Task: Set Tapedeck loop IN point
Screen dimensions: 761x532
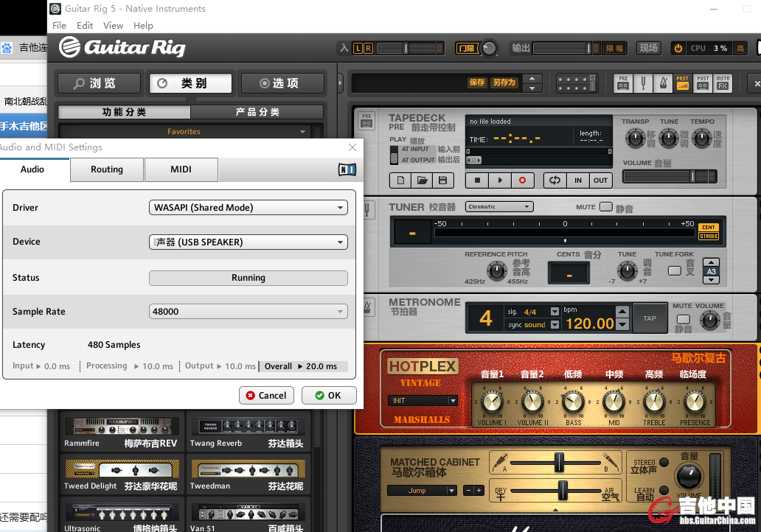Action: [x=578, y=181]
